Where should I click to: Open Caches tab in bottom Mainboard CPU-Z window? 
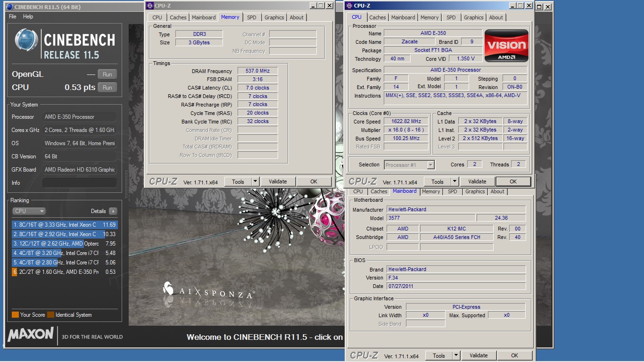pos(379,191)
